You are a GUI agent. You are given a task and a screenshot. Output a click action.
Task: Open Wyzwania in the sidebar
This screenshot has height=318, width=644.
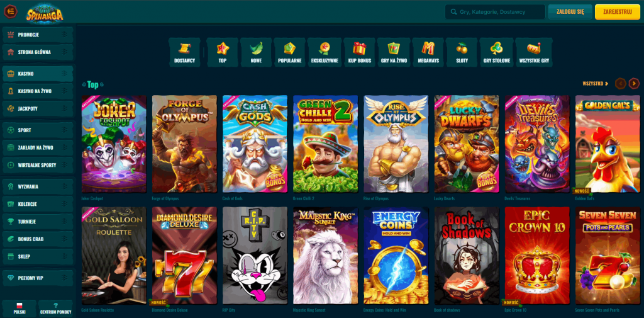[x=37, y=186]
